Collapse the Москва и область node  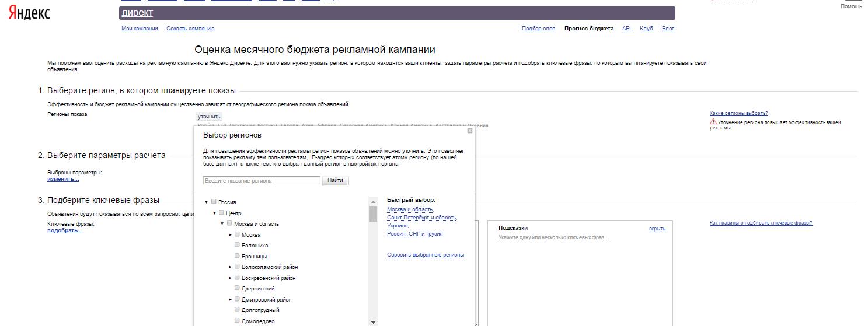(x=222, y=224)
